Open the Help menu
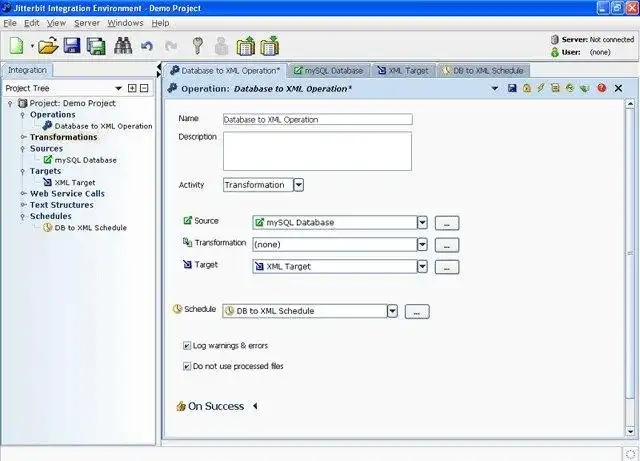Viewport: 640px width, 461px height. [160, 23]
